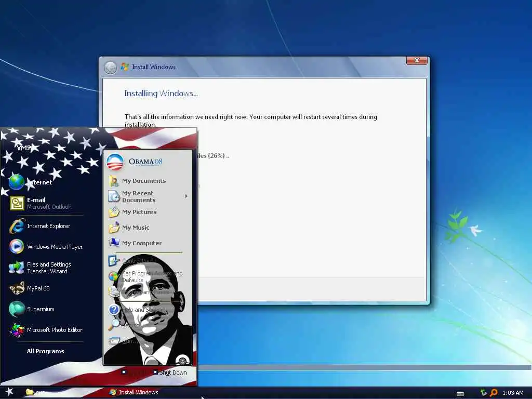532x399 pixels.
Task: Open Control Panel from start menu
Action: (x=131, y=261)
